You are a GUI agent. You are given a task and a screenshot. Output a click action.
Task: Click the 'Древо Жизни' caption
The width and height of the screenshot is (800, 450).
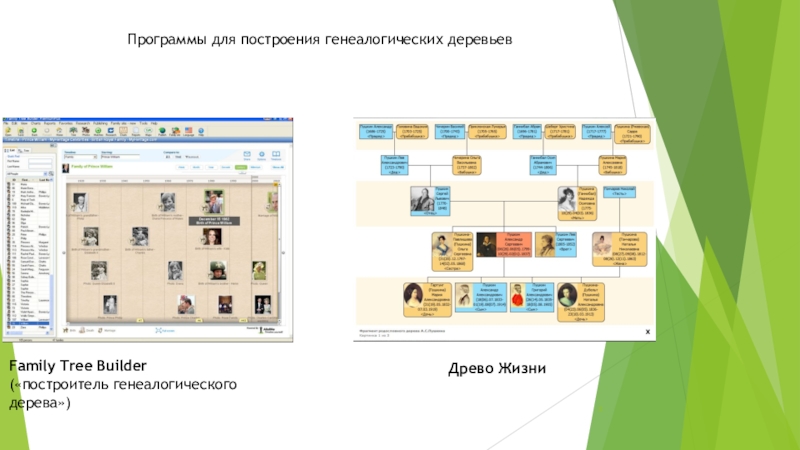tap(497, 368)
